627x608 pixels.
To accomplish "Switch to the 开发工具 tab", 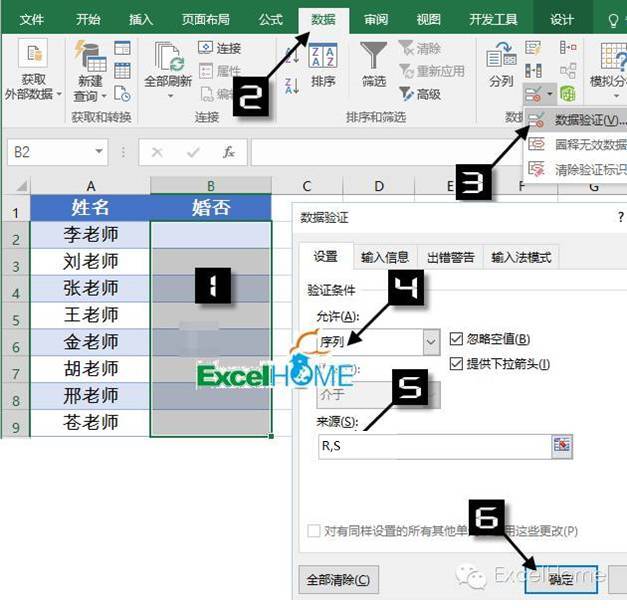I will [493, 19].
